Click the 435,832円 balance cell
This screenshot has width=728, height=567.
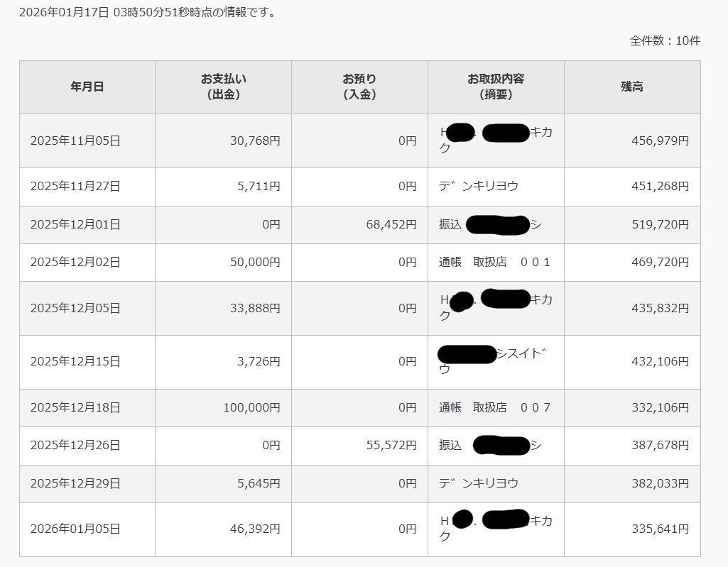[660, 308]
